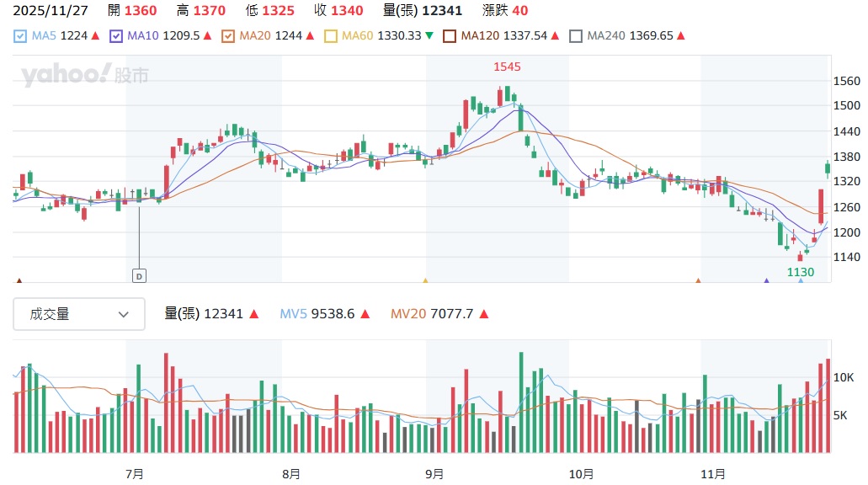Click the Yahoo 股市 logo watermark

coord(84,76)
